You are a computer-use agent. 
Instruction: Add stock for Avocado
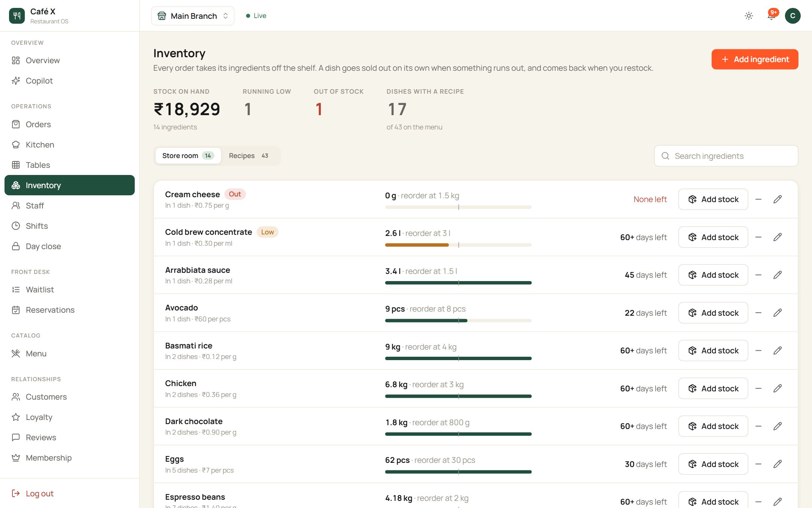pyautogui.click(x=713, y=313)
